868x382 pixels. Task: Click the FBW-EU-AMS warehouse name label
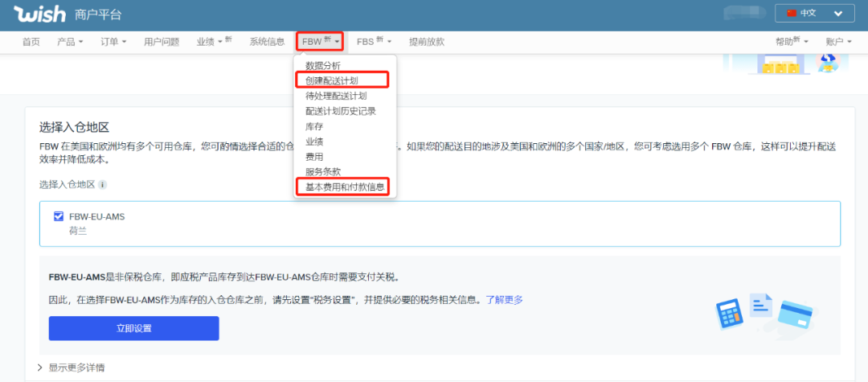pyautogui.click(x=97, y=216)
